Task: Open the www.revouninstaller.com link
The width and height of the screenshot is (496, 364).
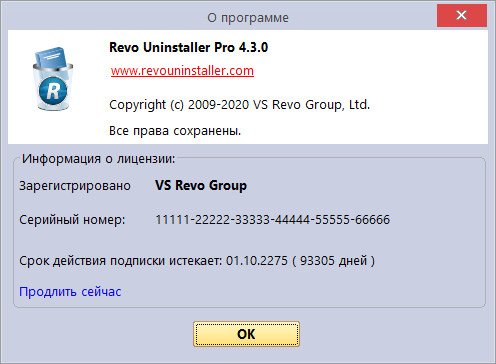Action: (182, 71)
